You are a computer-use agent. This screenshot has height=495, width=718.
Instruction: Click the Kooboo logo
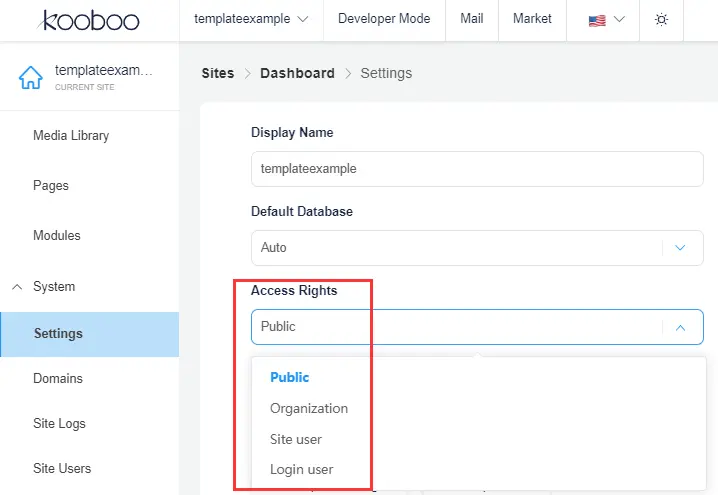tap(90, 20)
